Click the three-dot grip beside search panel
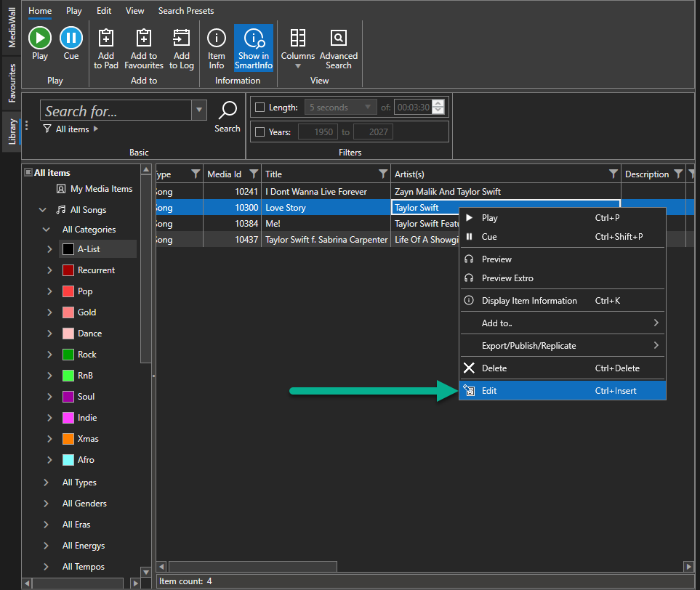The height and width of the screenshot is (590, 700). click(27, 126)
